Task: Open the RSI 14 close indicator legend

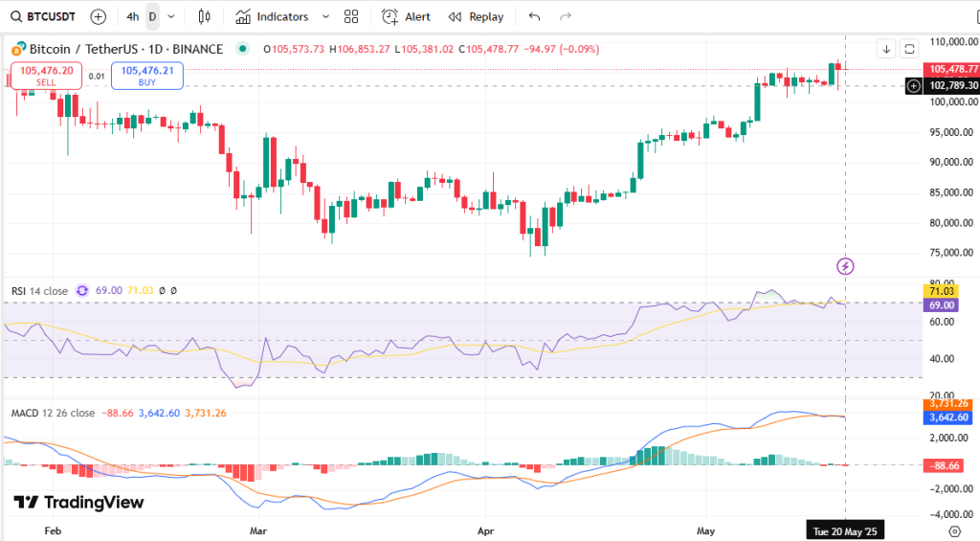Action: [x=38, y=290]
